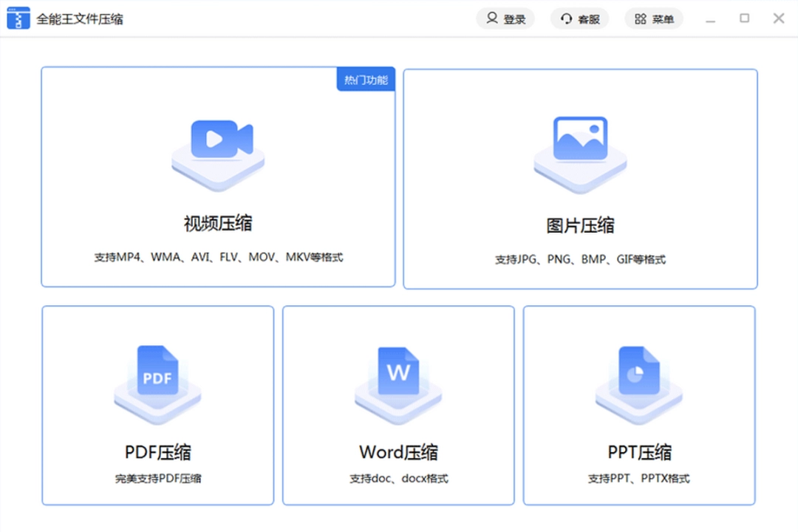Click the 登录 login button
The image size is (798, 532).
click(505, 18)
